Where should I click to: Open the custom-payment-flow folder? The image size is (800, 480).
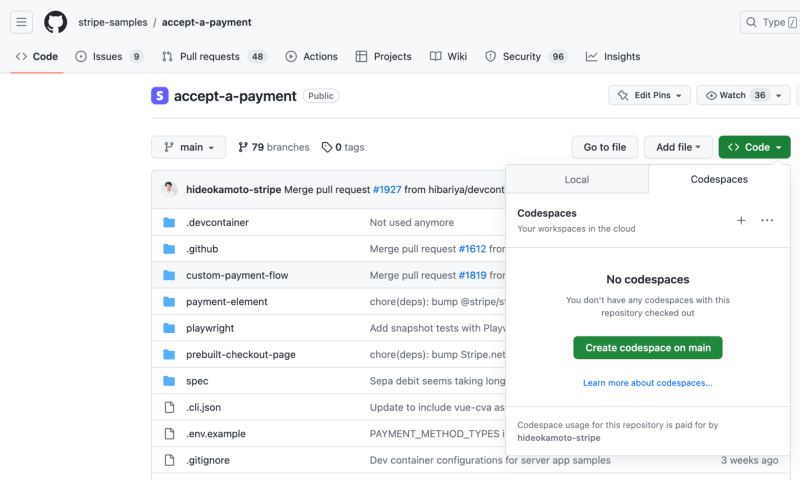click(237, 275)
